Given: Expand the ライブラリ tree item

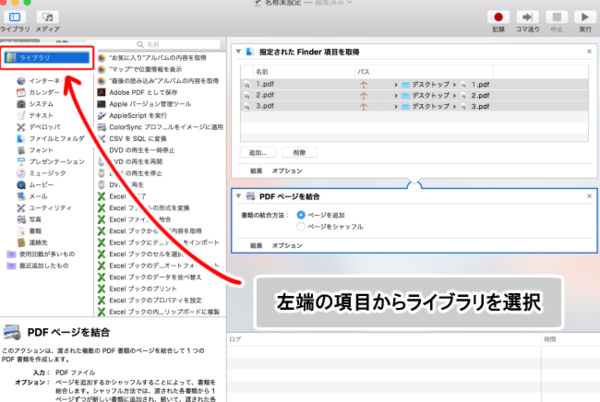Looking at the screenshot, I should [x=8, y=58].
